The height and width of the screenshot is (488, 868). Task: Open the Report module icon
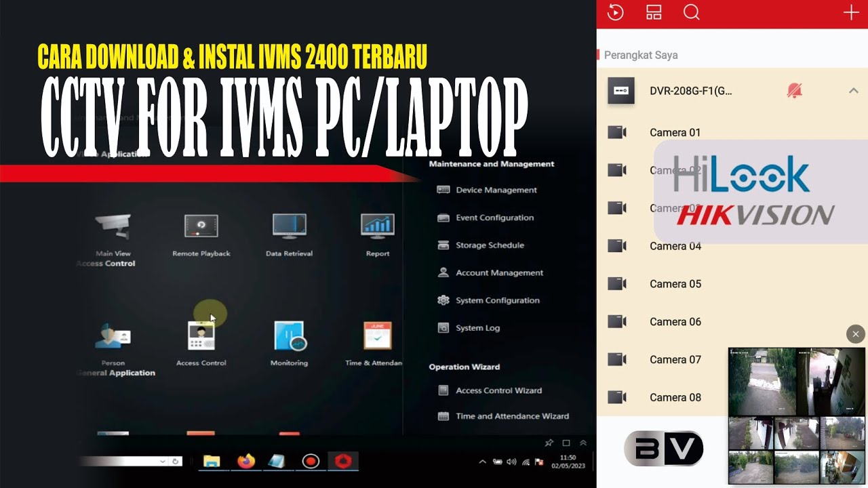pyautogui.click(x=378, y=226)
